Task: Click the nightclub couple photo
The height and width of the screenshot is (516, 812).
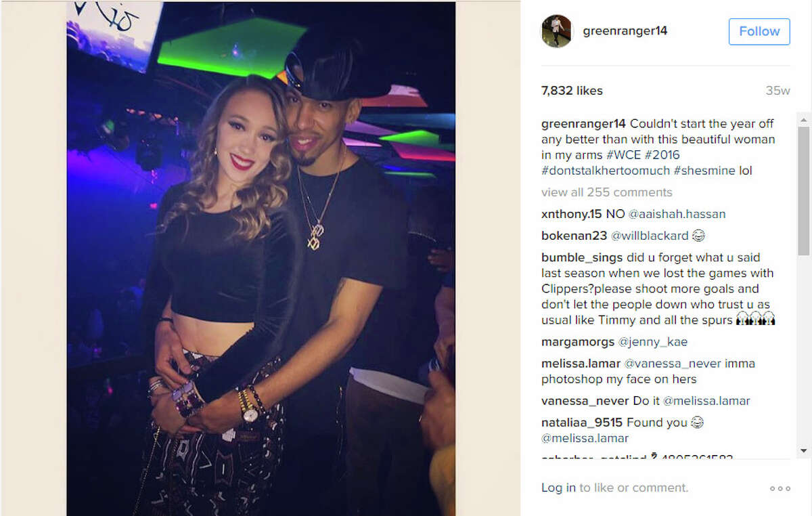Action: click(x=261, y=259)
